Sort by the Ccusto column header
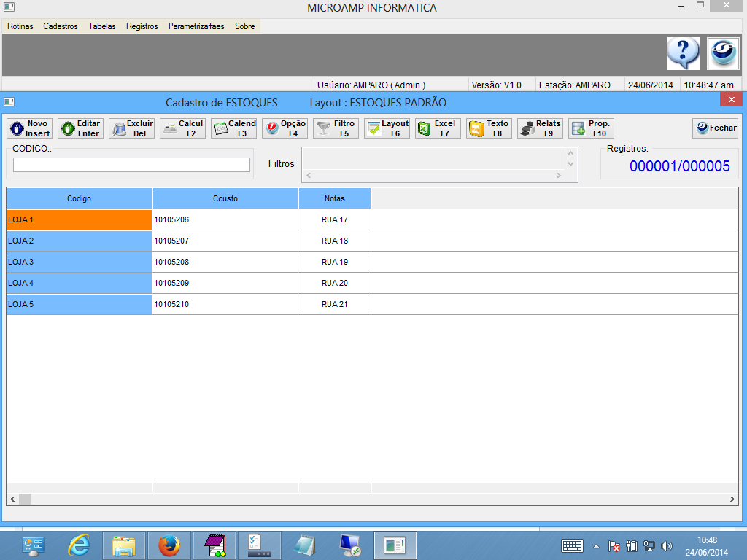This screenshot has width=747, height=560. coord(225,198)
